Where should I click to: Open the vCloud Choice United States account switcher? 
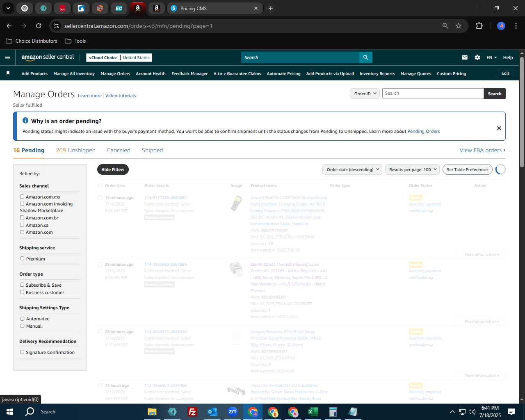point(119,57)
